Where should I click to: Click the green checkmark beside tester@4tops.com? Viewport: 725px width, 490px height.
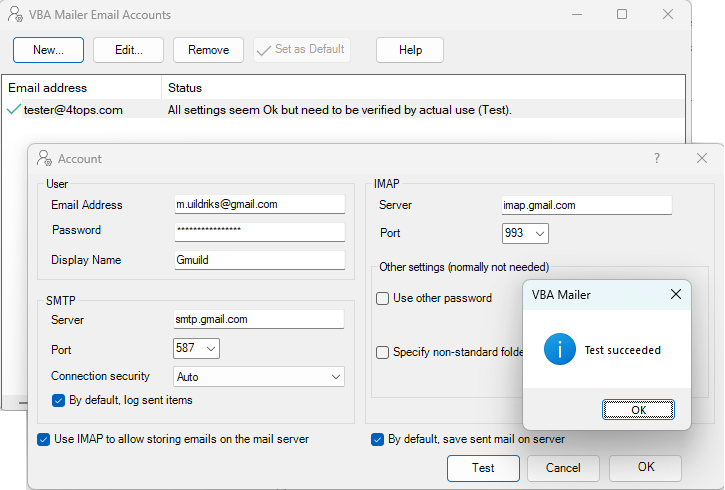13,110
